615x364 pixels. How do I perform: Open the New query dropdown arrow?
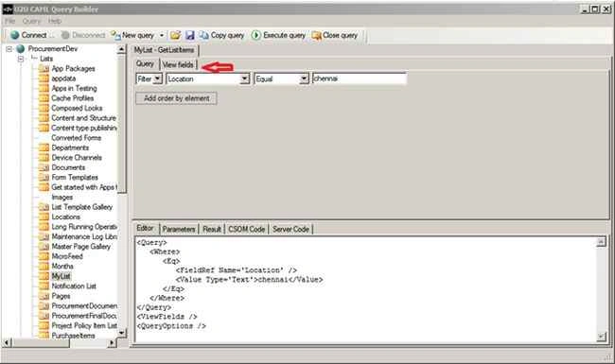[x=162, y=35]
